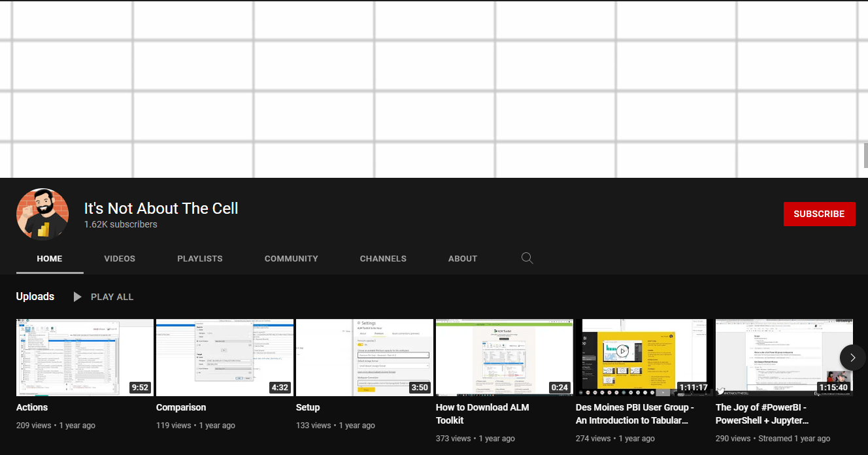Click the 9:52 duration badge
Screen dimensions: 868x455
point(140,388)
